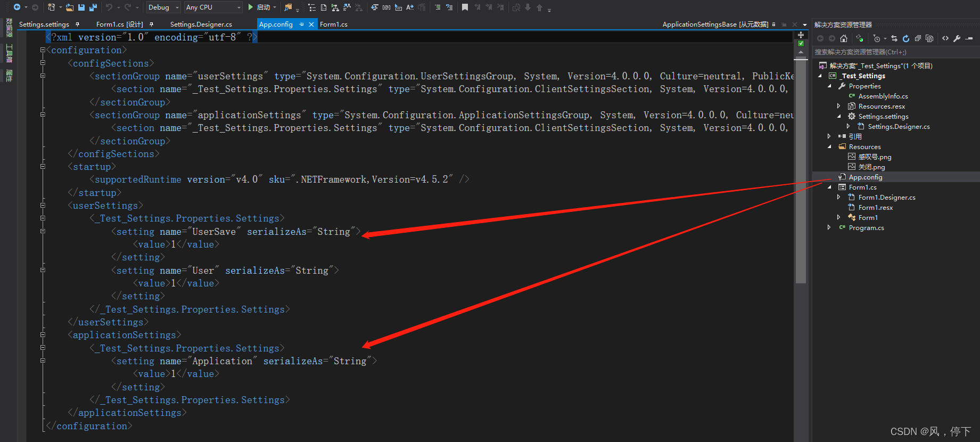This screenshot has height=442, width=980.
Task: Refresh the Solution Explorer
Action: 906,38
